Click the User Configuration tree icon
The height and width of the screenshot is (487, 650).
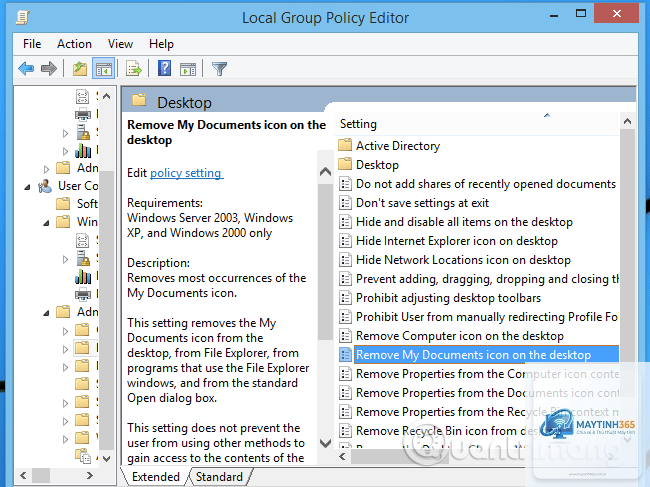point(45,186)
